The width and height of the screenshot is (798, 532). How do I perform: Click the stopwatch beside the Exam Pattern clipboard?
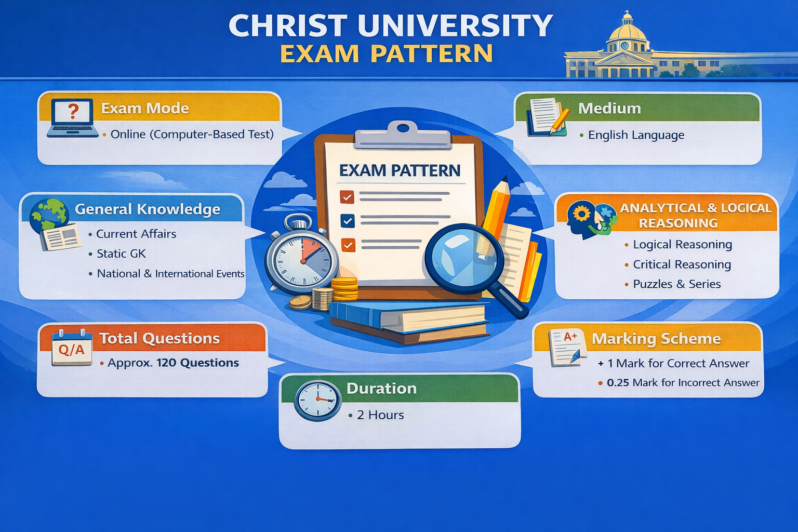pyautogui.click(x=302, y=261)
